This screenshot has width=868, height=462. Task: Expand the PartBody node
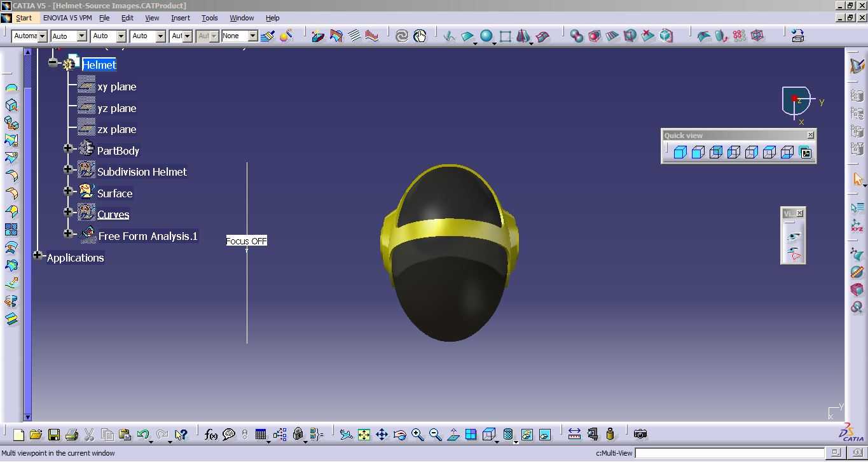pyautogui.click(x=68, y=148)
